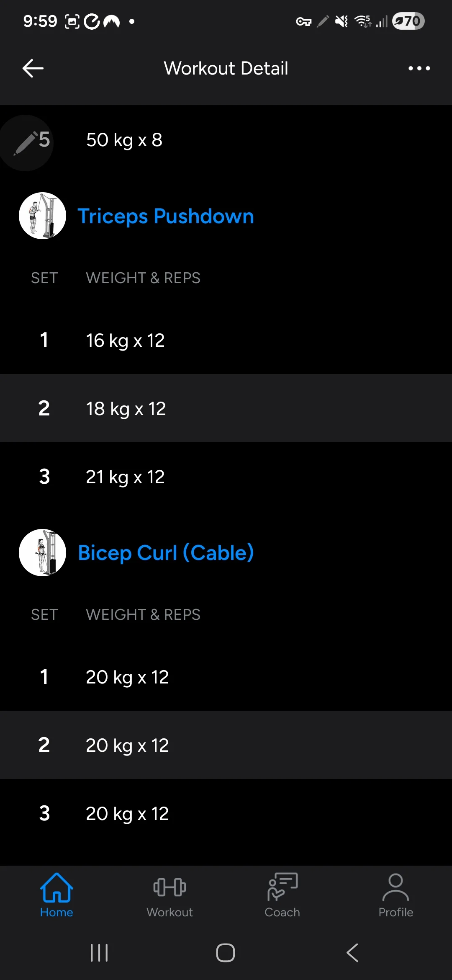452x980 pixels.
Task: Select the 21 kg x 12 set row
Action: [226, 477]
